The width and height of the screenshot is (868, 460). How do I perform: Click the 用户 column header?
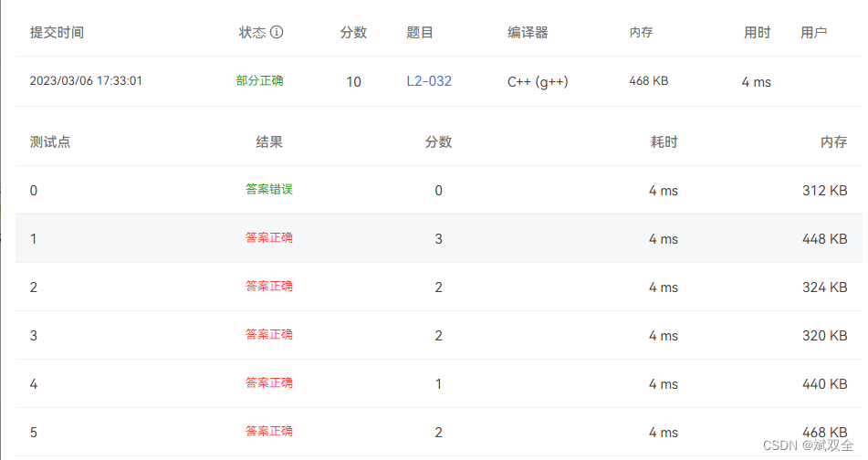[814, 33]
